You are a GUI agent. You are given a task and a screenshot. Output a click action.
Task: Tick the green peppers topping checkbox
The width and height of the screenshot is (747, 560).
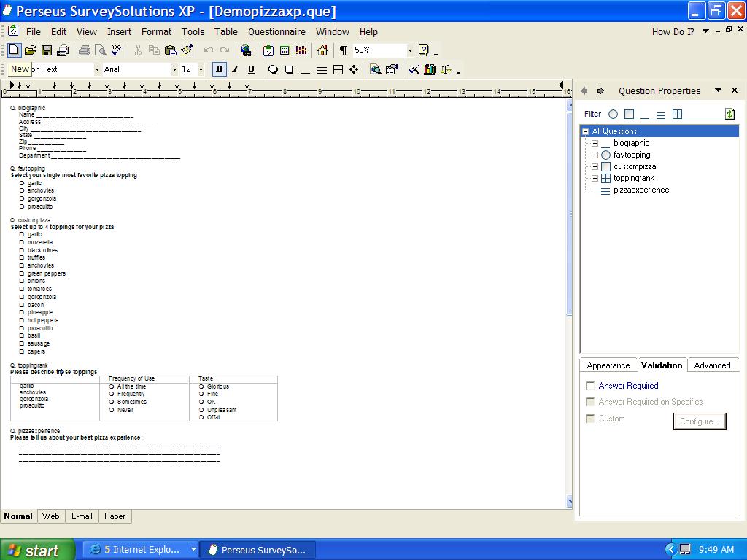[21, 273]
